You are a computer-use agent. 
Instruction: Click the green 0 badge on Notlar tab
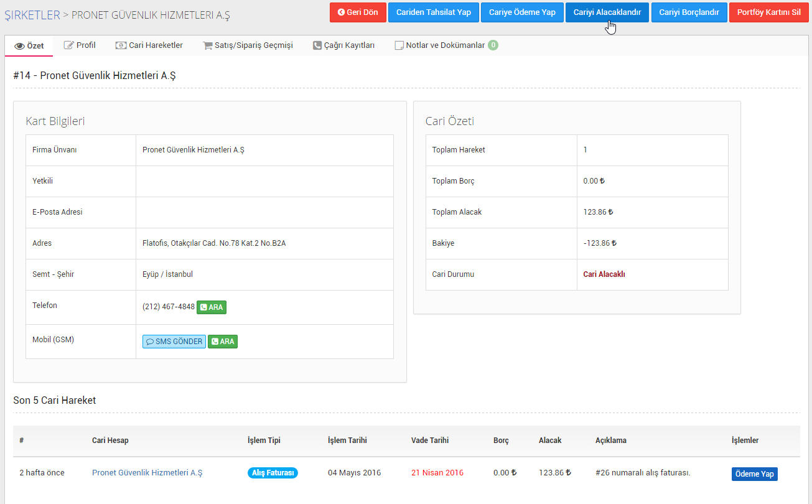click(x=493, y=45)
